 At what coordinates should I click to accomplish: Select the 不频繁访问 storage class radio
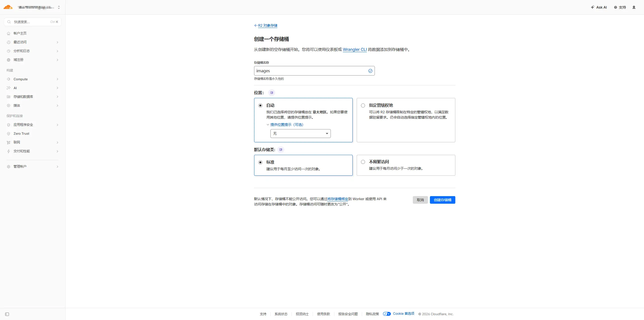coord(363,162)
